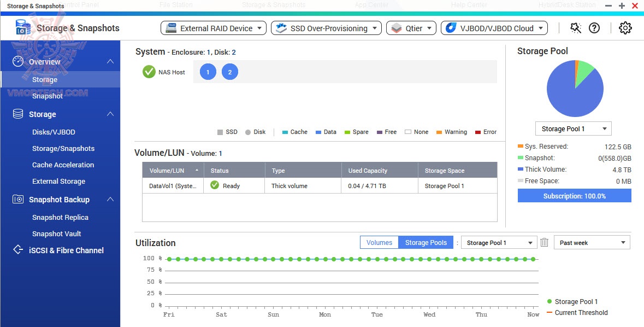The height and width of the screenshot is (327, 644).
Task: Open Snapshot Replica in sidebar
Action: (61, 217)
